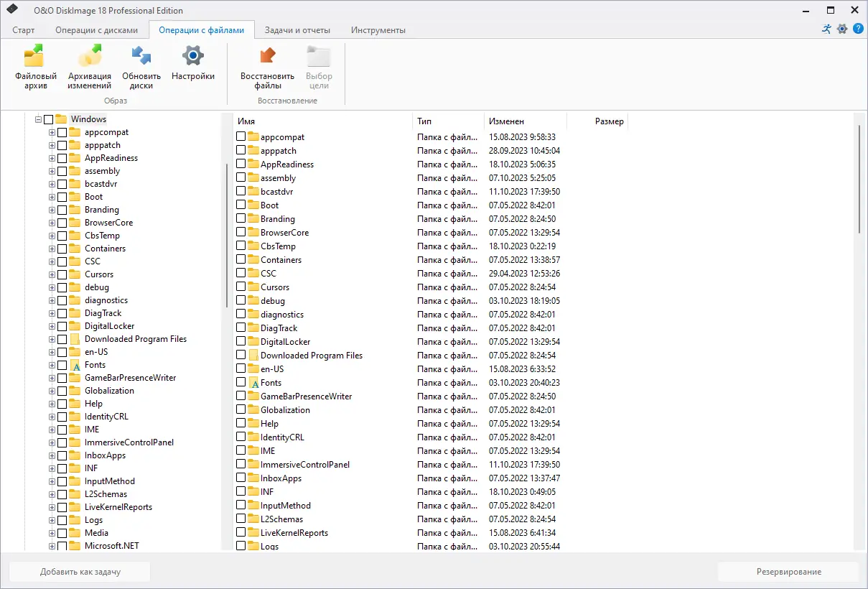Click the file list vertical scrollbar
The image size is (868, 589).
pyautogui.click(x=859, y=178)
